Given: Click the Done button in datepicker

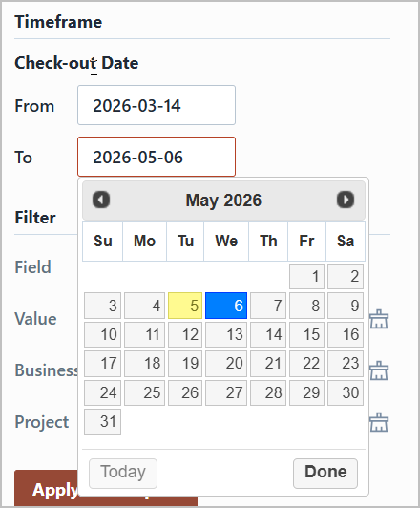Looking at the screenshot, I should pos(325,474).
